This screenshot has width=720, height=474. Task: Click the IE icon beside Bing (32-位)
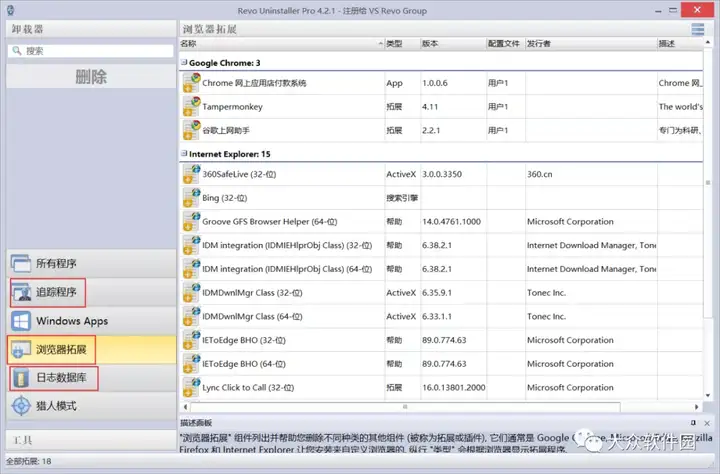coord(191,198)
